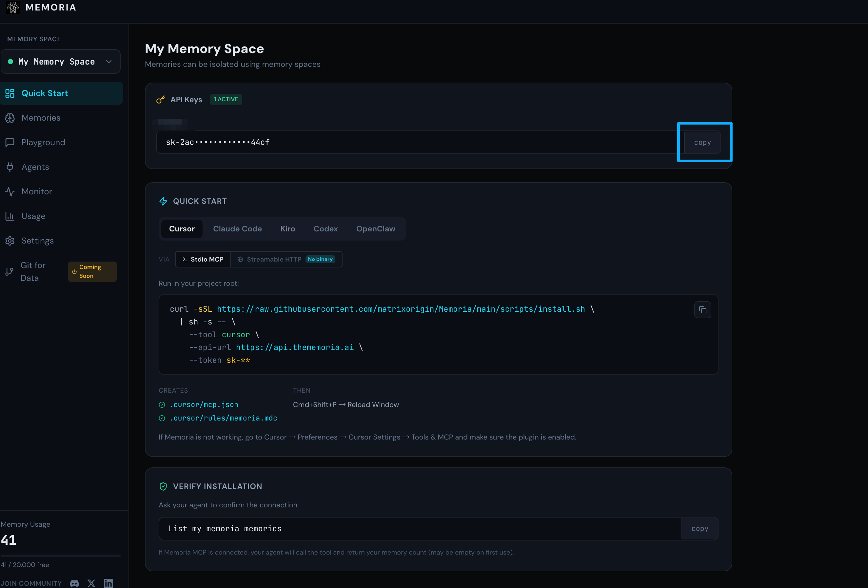This screenshot has height=588, width=868.
Task: Copy the install script using the code-block icon
Action: coord(703,310)
